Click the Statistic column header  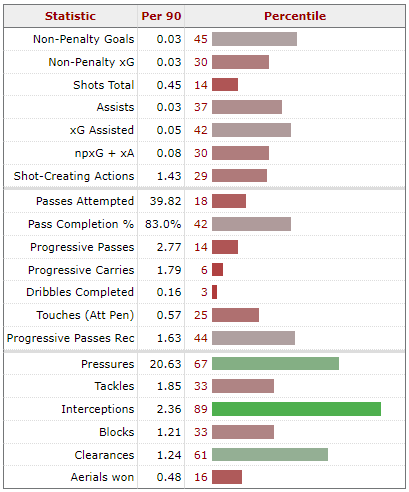70,16
